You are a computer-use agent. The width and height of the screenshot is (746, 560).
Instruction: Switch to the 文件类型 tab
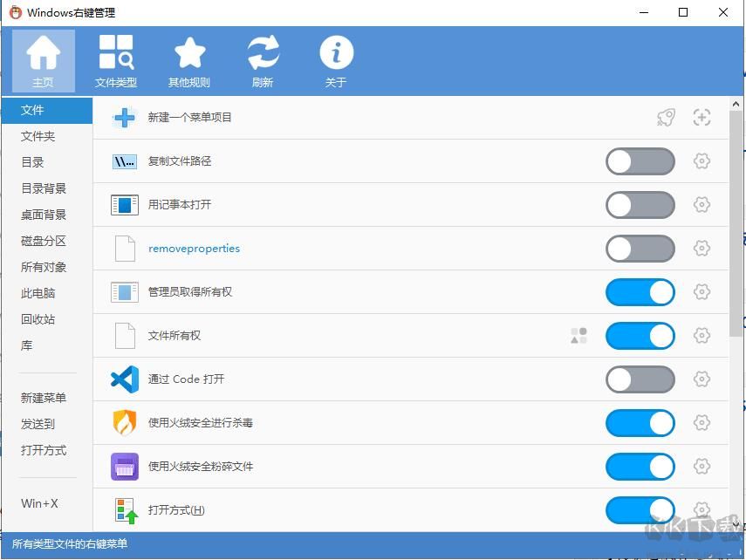point(116,59)
